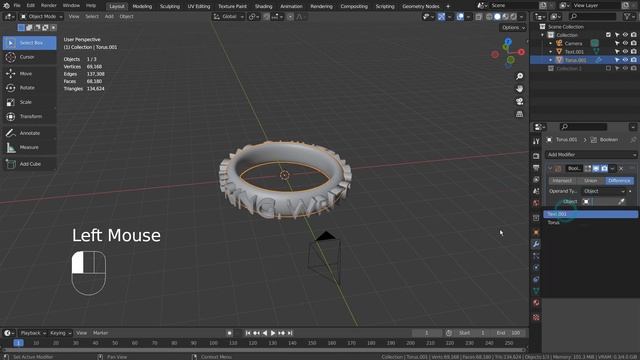Choose the Union boolean operation
The height and width of the screenshot is (360, 640).
point(591,181)
